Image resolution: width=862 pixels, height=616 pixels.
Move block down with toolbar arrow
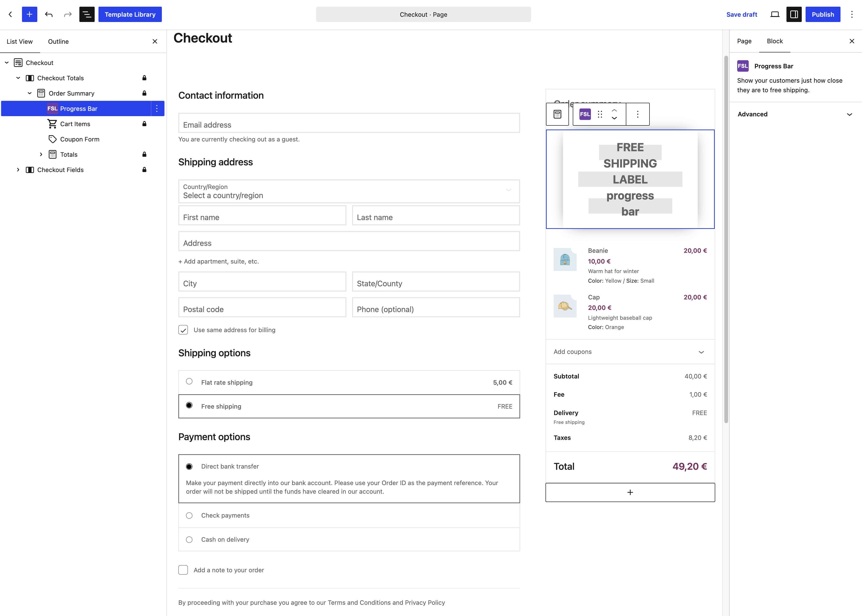coord(614,118)
